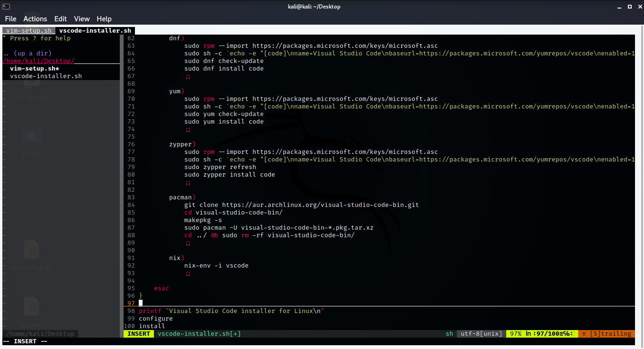Place cursor on the zypper) case label

(x=182, y=144)
